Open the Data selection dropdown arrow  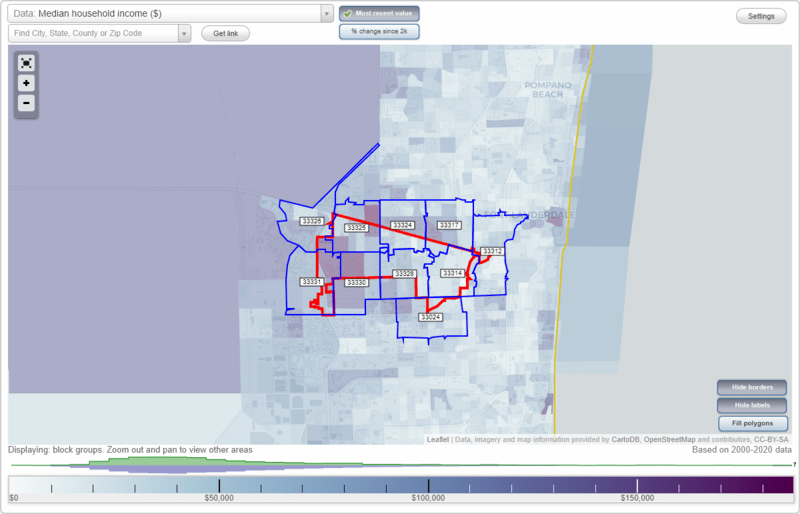327,14
